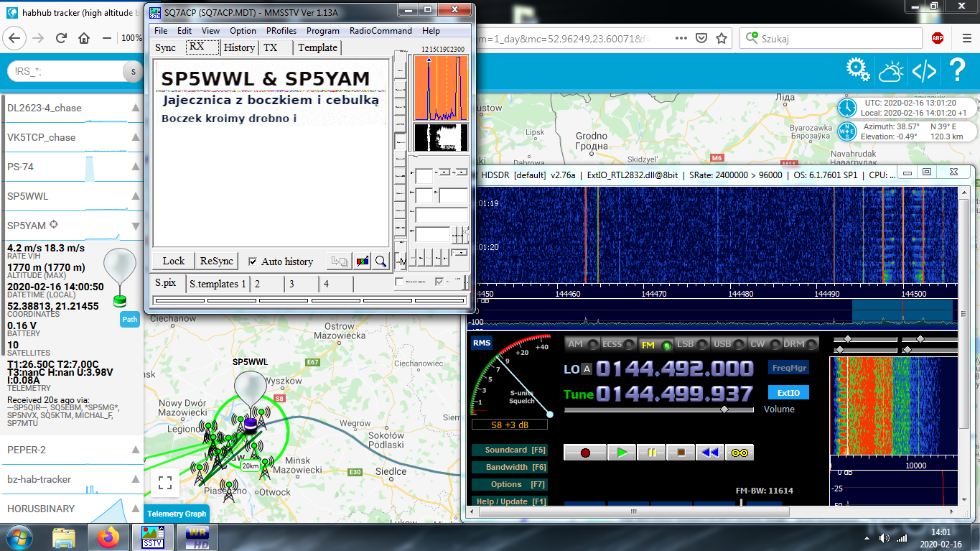Open the habhub help question mark icon
This screenshot has width=980, height=551.
click(957, 70)
